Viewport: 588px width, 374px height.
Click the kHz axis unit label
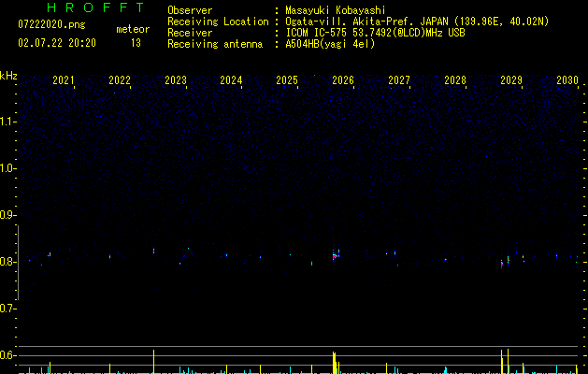click(8, 76)
